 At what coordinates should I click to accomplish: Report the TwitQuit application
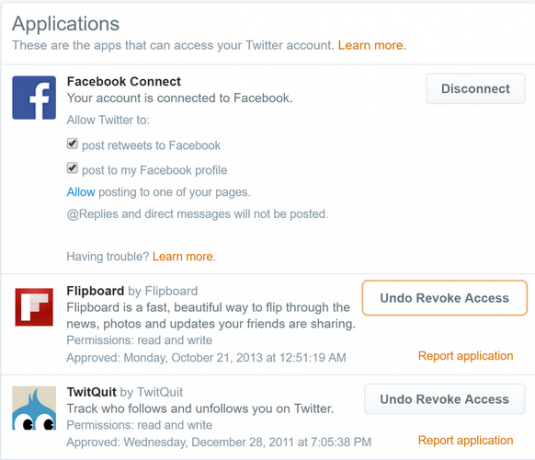pos(465,440)
